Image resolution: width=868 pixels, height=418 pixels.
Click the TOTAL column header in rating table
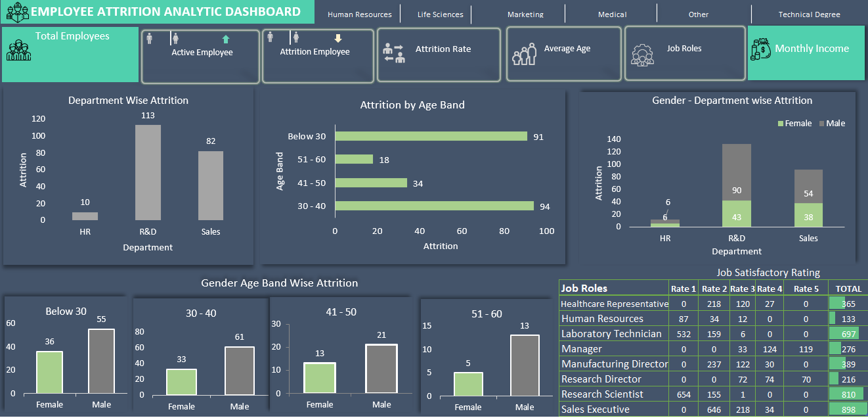[x=848, y=289]
